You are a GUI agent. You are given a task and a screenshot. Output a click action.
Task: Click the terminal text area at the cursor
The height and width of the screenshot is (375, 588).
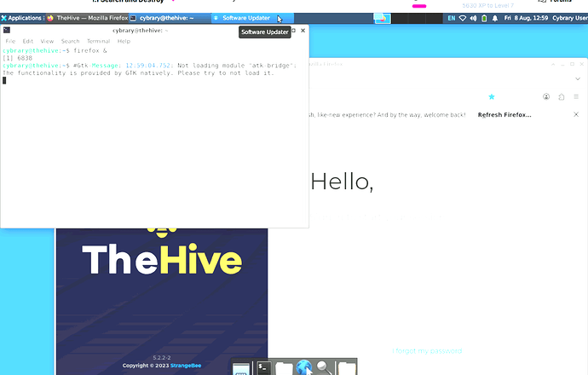coord(4,80)
